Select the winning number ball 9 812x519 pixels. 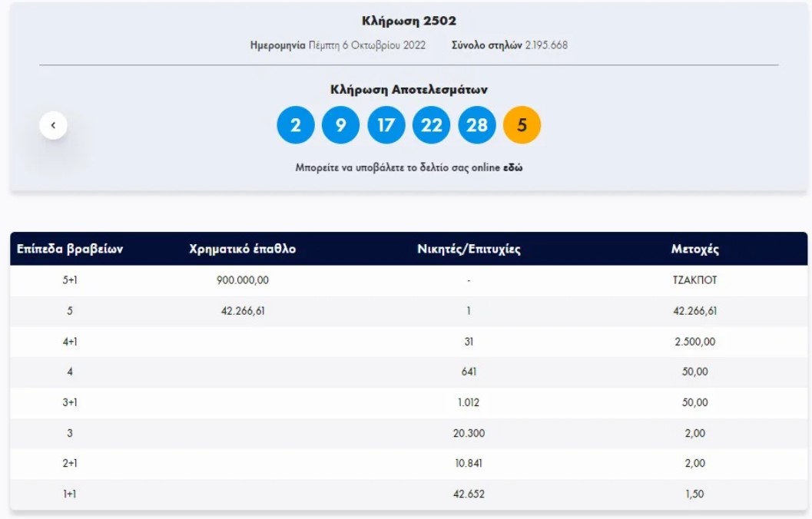click(x=341, y=124)
